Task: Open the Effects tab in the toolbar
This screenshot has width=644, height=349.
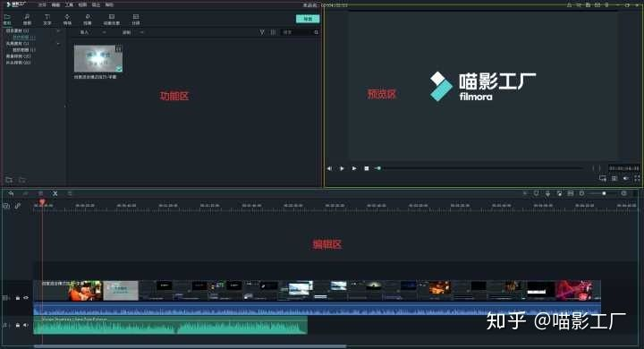Action: pyautogui.click(x=88, y=20)
